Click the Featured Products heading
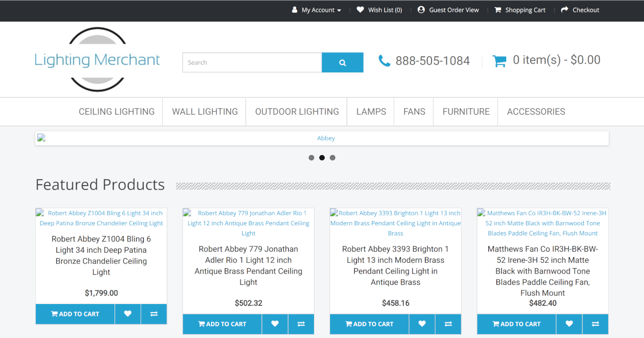 click(x=100, y=185)
